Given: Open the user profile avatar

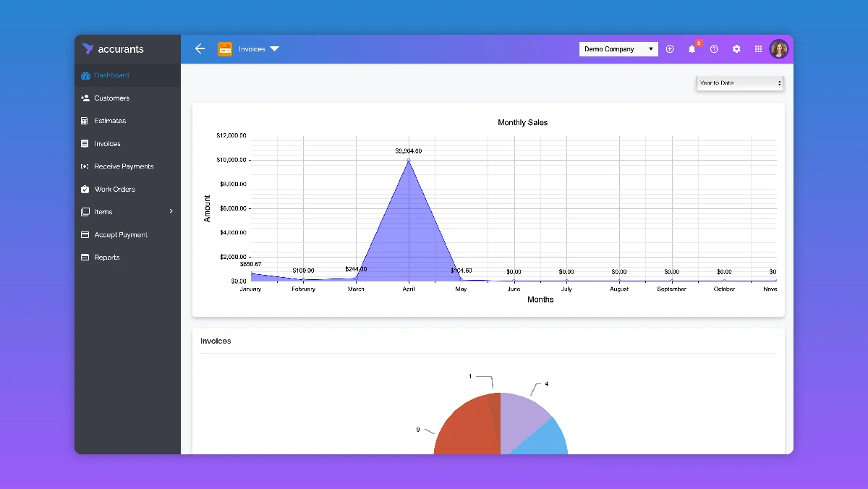Looking at the screenshot, I should (x=779, y=49).
